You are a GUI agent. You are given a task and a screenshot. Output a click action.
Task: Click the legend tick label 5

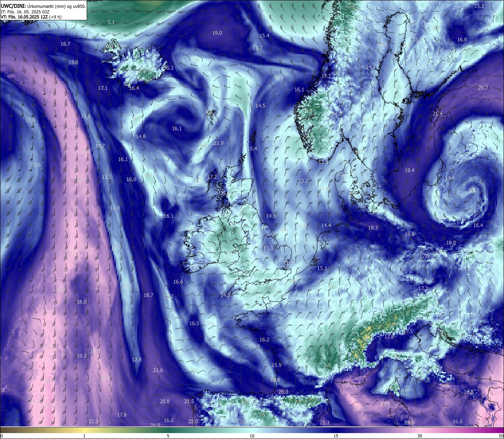168,436
